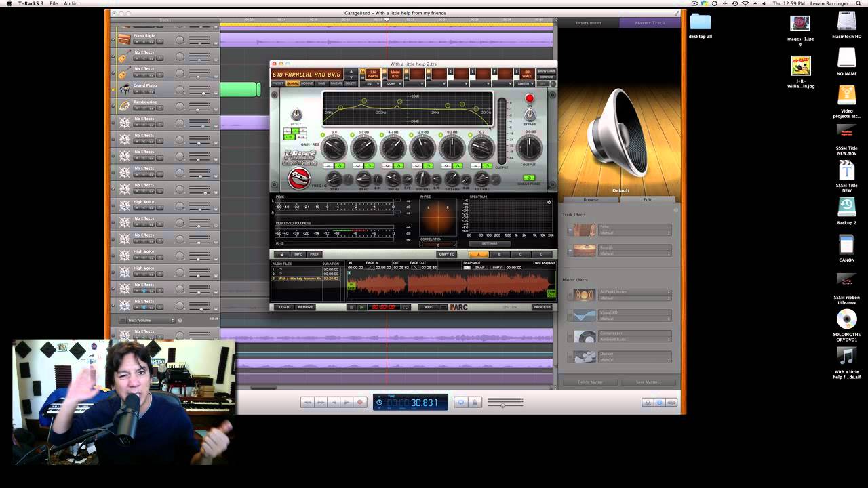Click the red On power light

pos(530,98)
